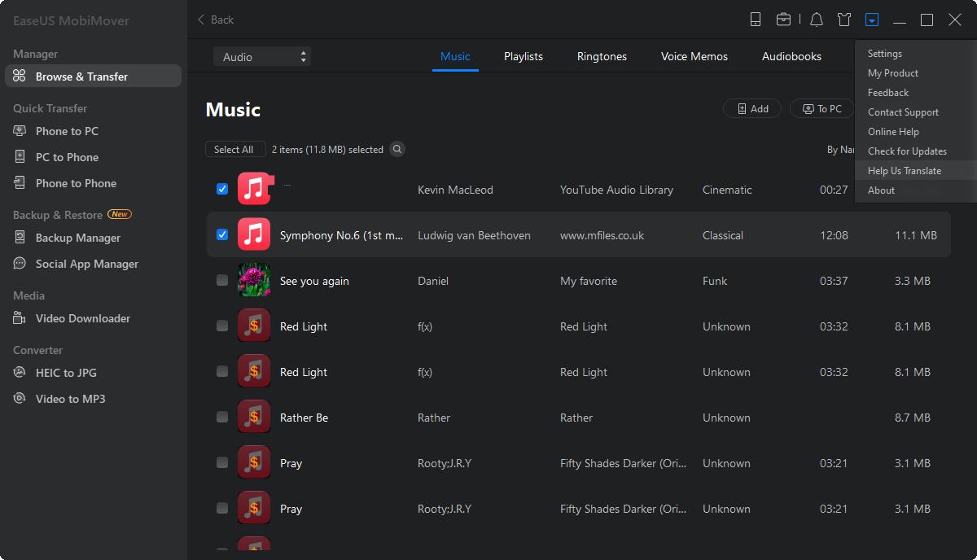The height and width of the screenshot is (560, 977).
Task: Uncheck the Symphony No.6 track checkbox
Action: coord(222,234)
